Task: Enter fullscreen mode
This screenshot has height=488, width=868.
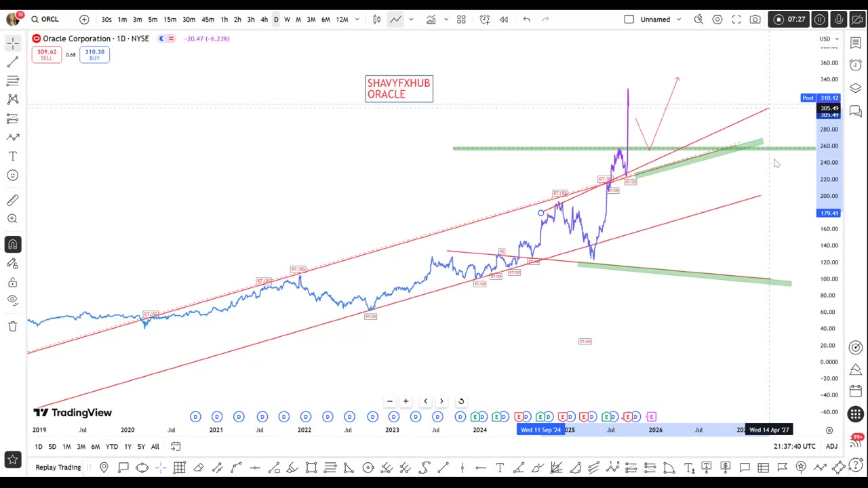Action: [736, 19]
